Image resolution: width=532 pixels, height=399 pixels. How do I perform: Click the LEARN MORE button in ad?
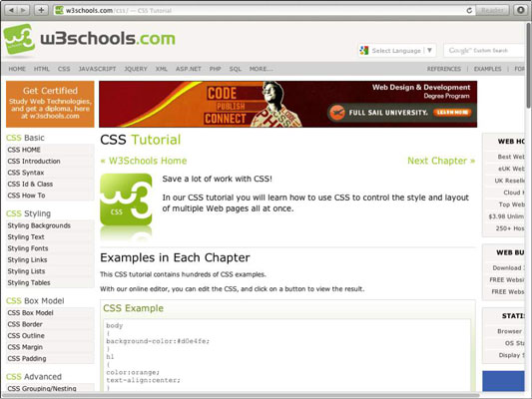[452, 112]
